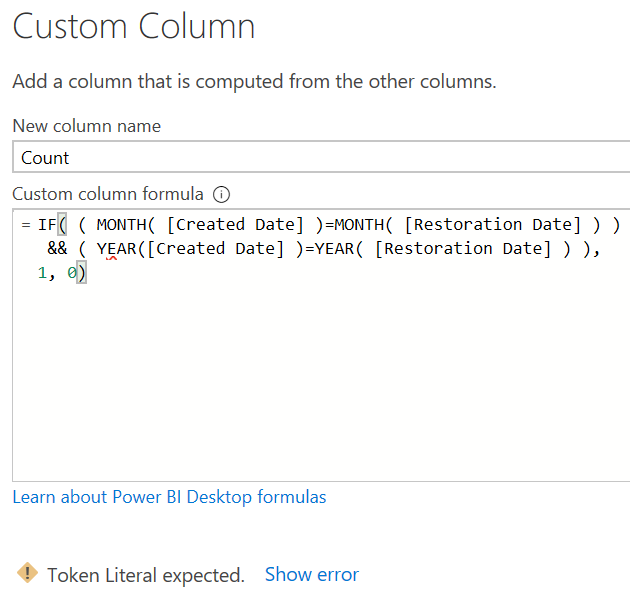630x610 pixels.
Task: Edit the New column name field
Action: pos(321,157)
